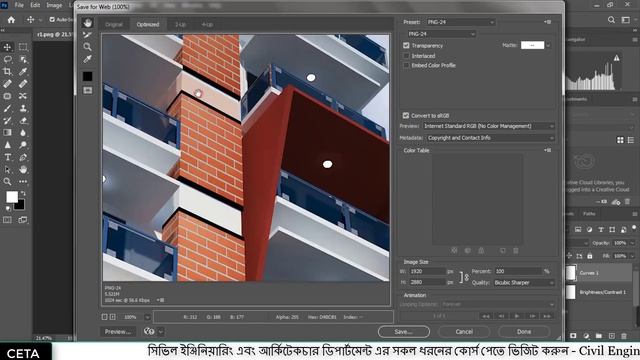Select the Path Selection tool
This screenshot has width=640, height=360.
point(7,169)
